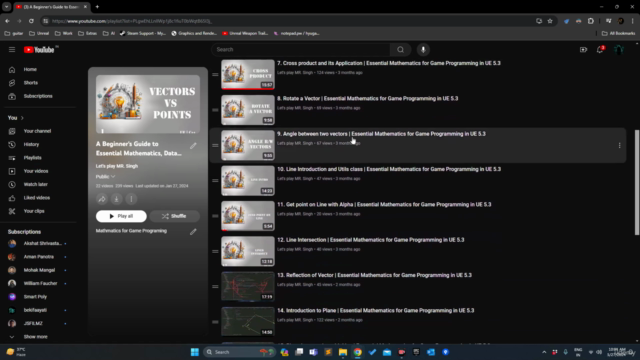The height and width of the screenshot is (360, 640).
Task: Click taskbar Search box
Action: [x=239, y=352]
